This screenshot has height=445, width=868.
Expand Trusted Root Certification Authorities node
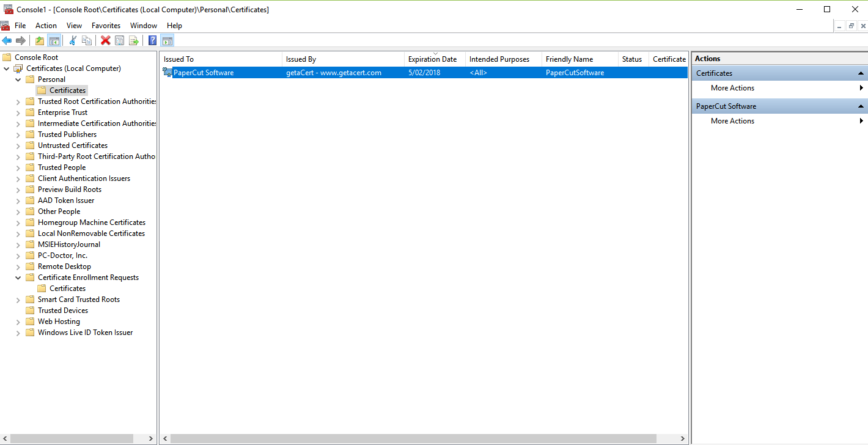[x=18, y=101]
